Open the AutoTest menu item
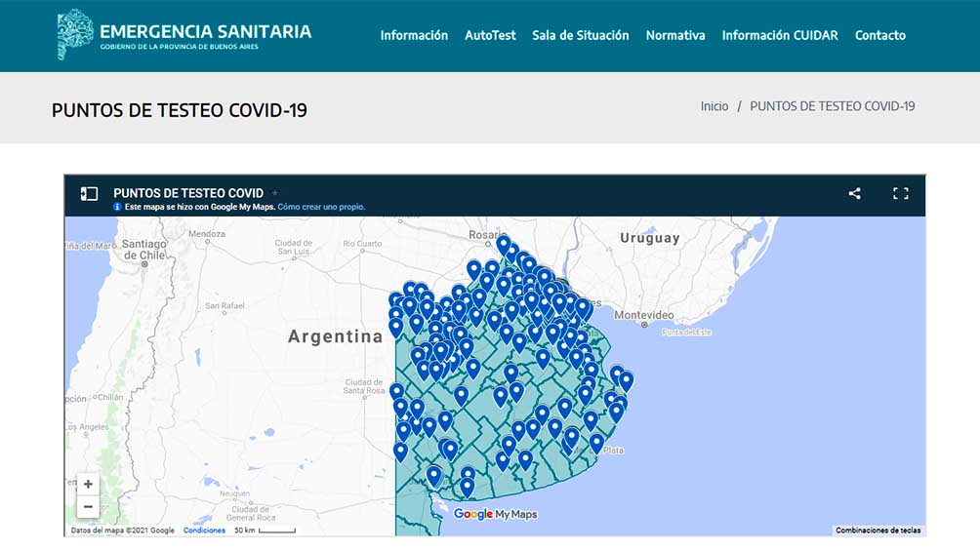This screenshot has height=551, width=980. (490, 36)
